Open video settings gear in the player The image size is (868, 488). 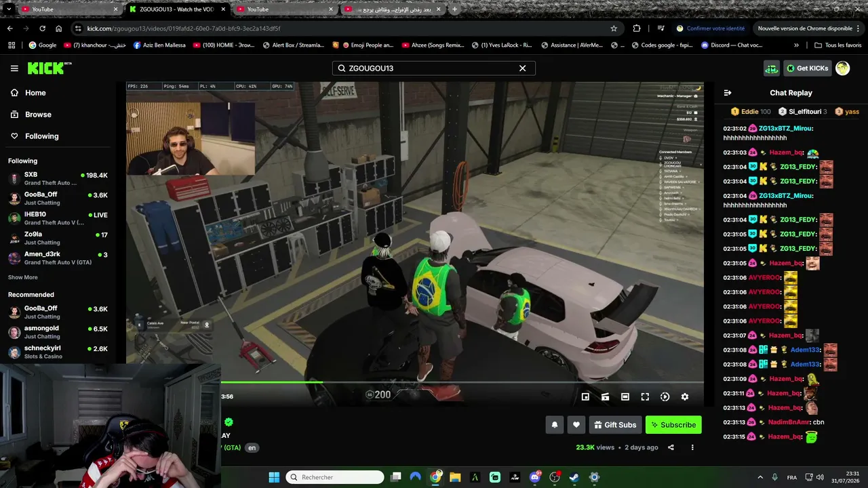click(685, 396)
